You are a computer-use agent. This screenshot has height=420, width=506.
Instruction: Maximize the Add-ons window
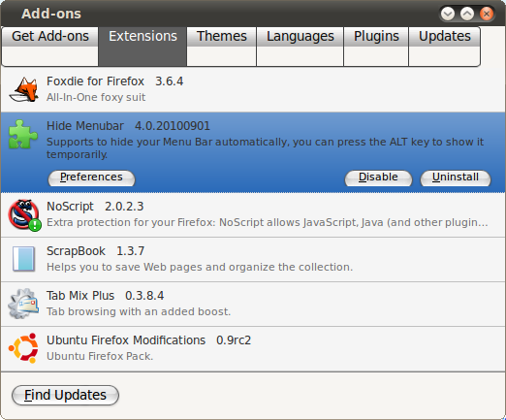click(x=467, y=14)
